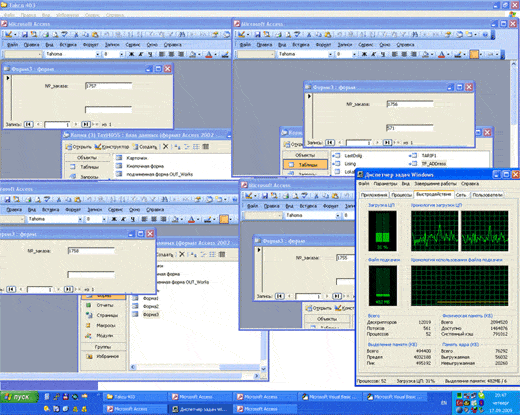Click View mode icon in order 1757 Access window
Image resolution: width=520 pixels, height=415 pixels.
click(8, 34)
